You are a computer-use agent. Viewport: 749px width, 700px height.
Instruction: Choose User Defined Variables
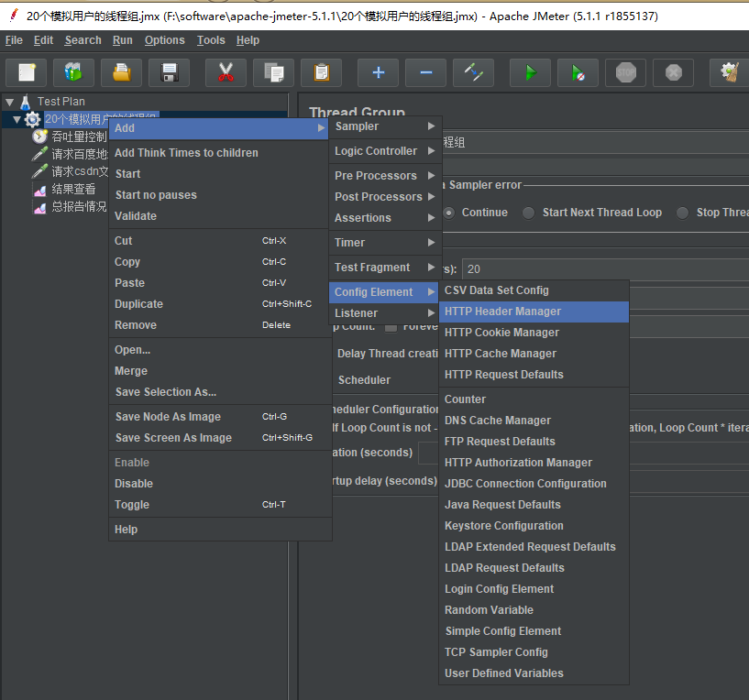tap(534, 673)
